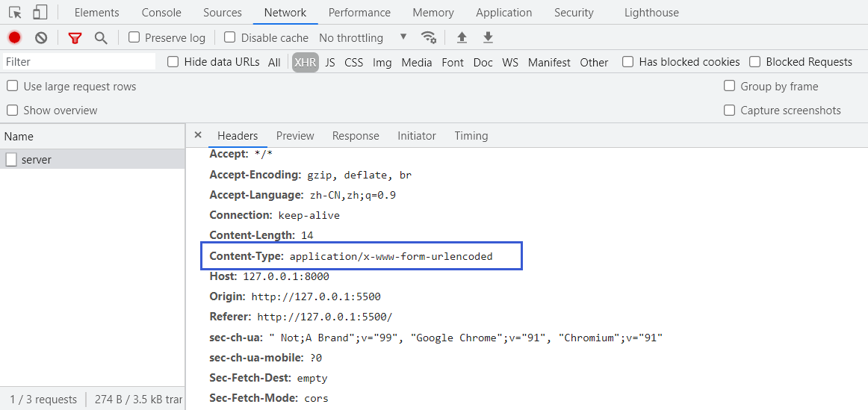
Task: Click the Name column header
Action: tap(93, 136)
